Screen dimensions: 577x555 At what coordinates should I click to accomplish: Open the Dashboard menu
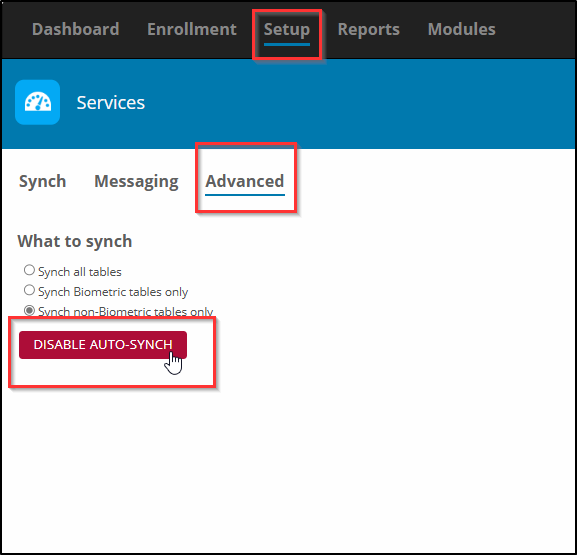tap(75, 29)
